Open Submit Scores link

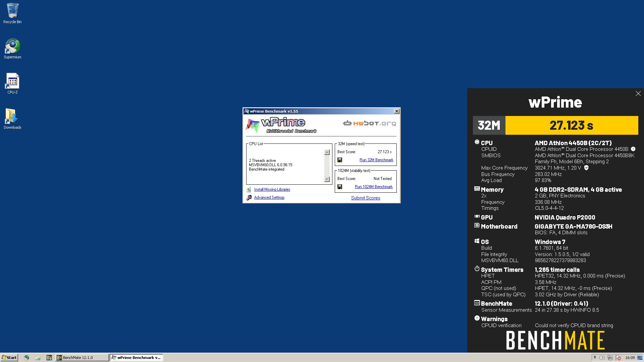pyautogui.click(x=366, y=198)
